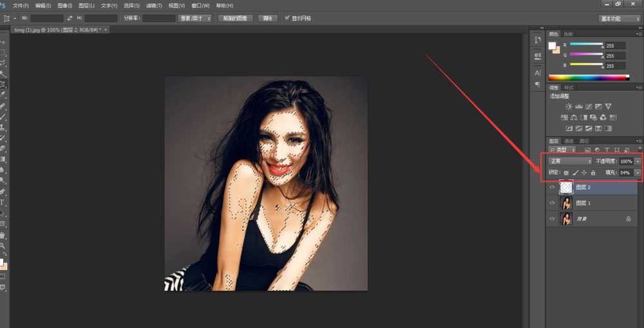The height and width of the screenshot is (328, 644).
Task: Open the 正常 blend mode dropdown
Action: [569, 161]
